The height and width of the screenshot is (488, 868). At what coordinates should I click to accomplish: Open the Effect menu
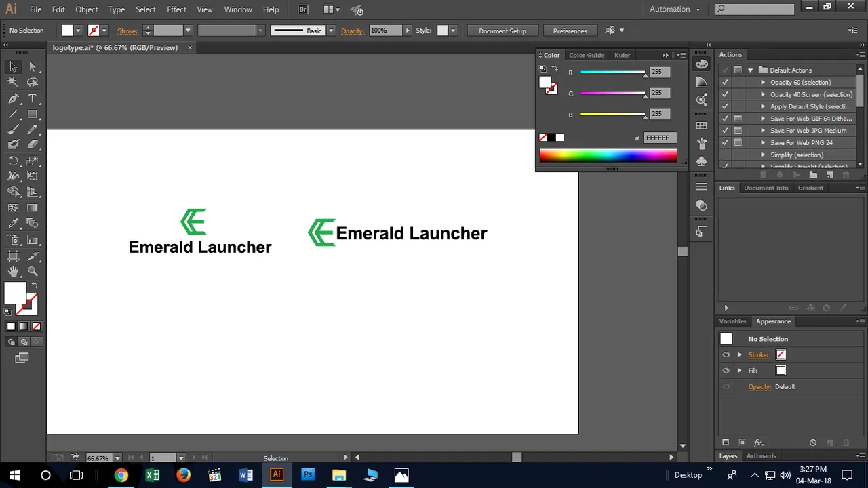(176, 9)
